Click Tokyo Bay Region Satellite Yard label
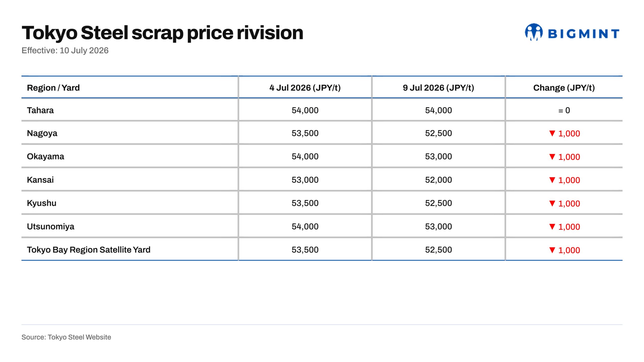This screenshot has height=362, width=644. click(89, 250)
